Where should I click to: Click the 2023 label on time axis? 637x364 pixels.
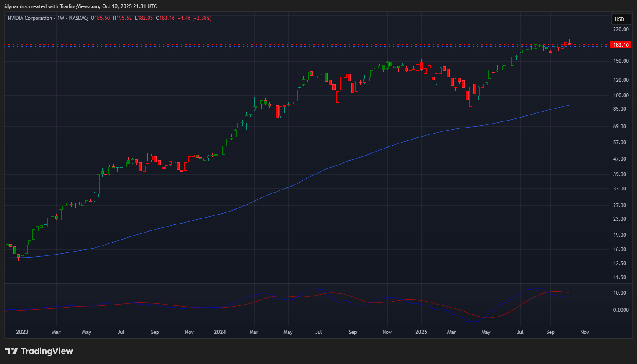[22, 332]
